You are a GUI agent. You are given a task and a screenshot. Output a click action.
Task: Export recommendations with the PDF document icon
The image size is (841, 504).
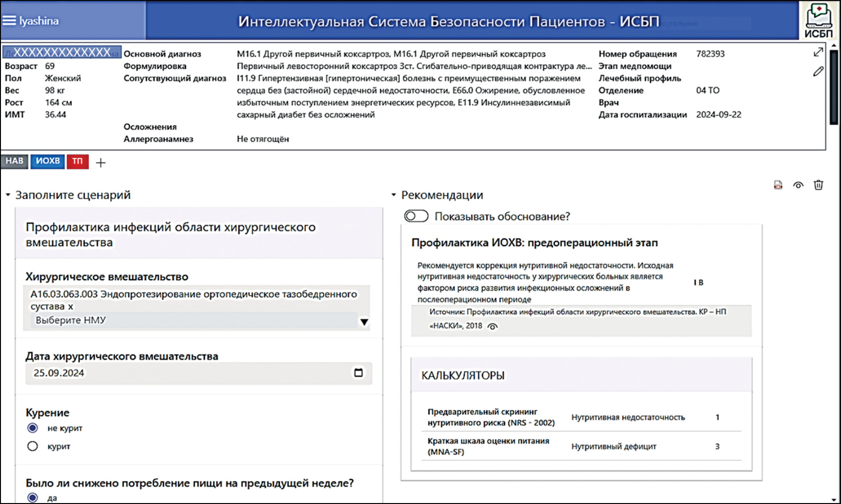[x=778, y=185]
